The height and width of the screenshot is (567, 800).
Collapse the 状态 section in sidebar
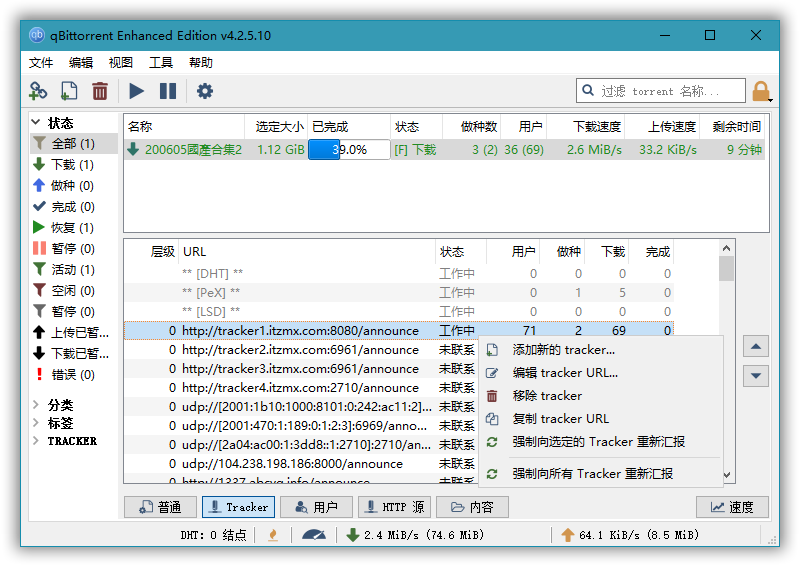(38, 123)
